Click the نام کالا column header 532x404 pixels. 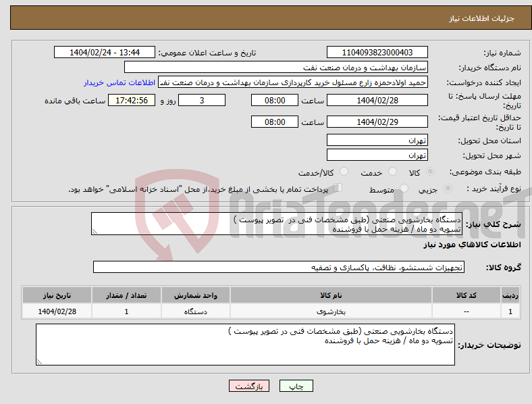coord(331,295)
